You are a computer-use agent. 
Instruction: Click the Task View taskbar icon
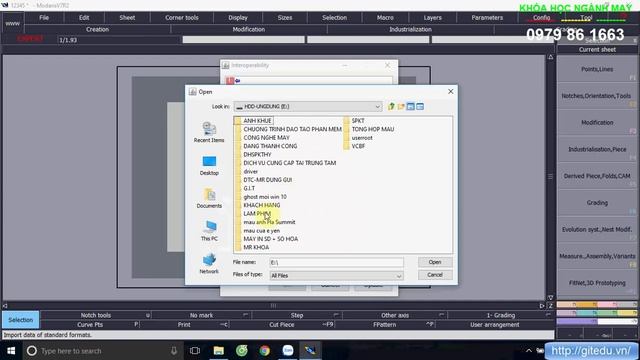195,351
